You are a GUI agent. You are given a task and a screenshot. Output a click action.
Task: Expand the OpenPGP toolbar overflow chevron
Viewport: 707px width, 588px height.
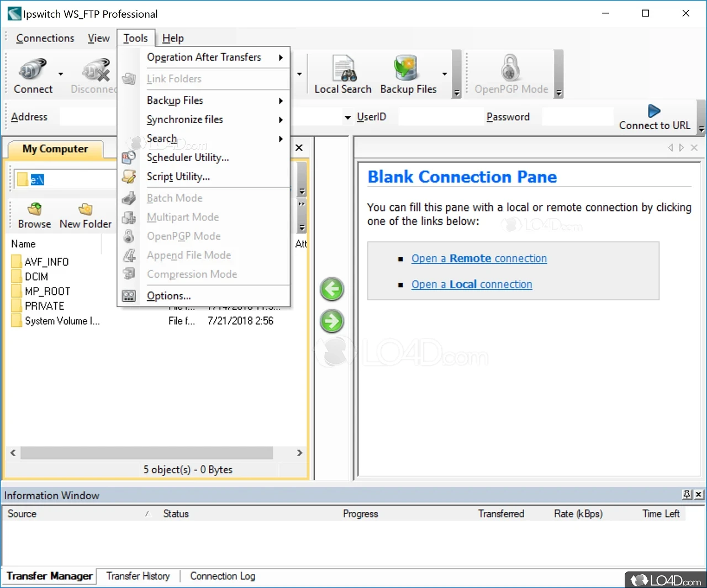point(559,93)
